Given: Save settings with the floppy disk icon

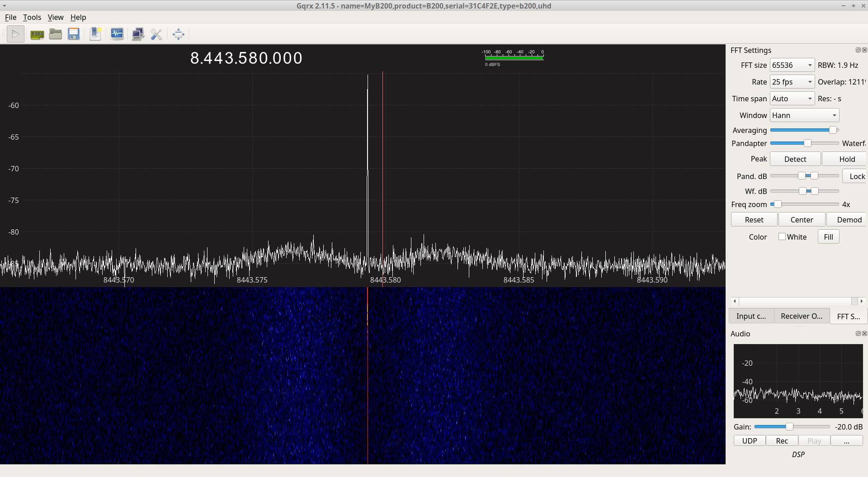Looking at the screenshot, I should click(74, 34).
